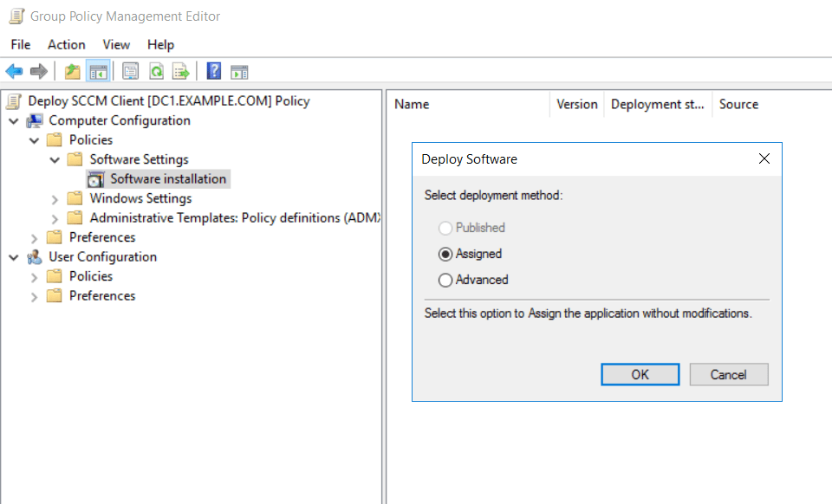The height and width of the screenshot is (504, 832).
Task: Expand Administrative Templates folder
Action: 55,218
